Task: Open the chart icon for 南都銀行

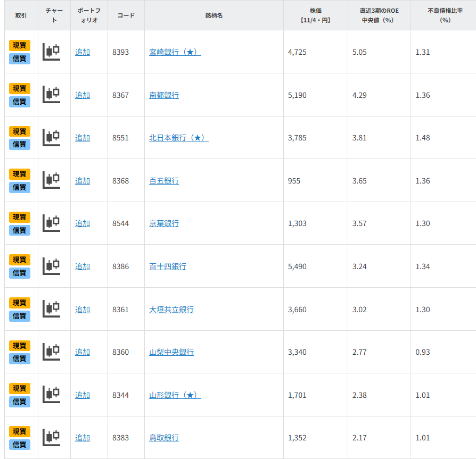Action: pos(52,95)
